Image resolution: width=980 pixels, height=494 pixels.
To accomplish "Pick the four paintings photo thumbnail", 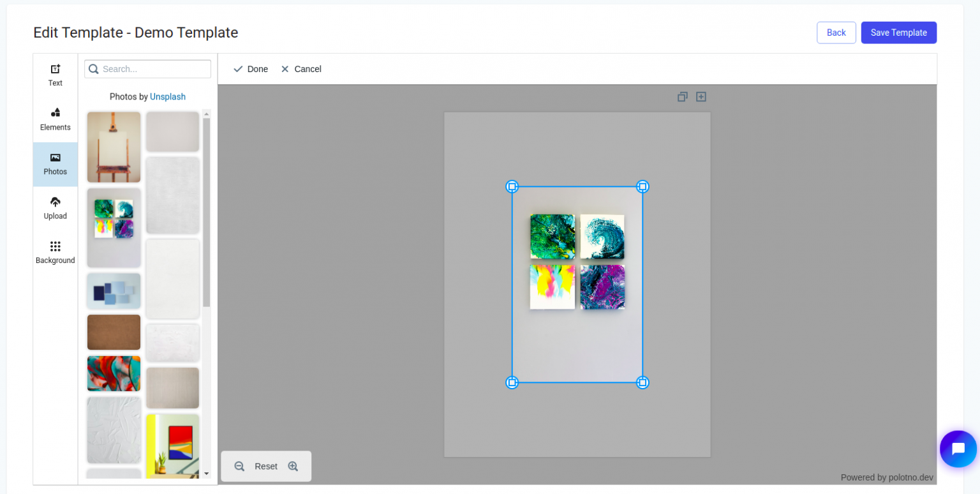I will (x=114, y=228).
